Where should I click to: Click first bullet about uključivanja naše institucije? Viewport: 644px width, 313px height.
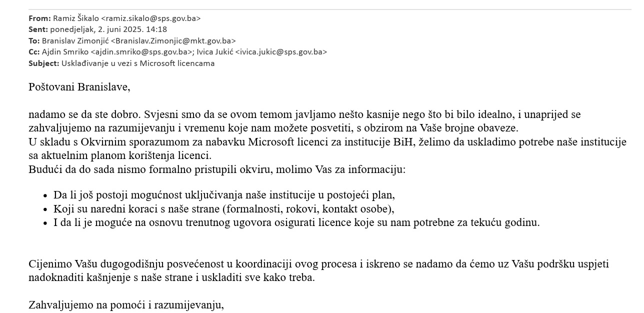[x=224, y=195]
